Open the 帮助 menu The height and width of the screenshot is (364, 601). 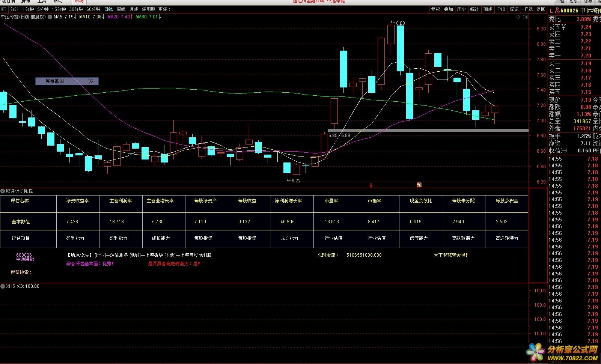[x=58, y=2]
